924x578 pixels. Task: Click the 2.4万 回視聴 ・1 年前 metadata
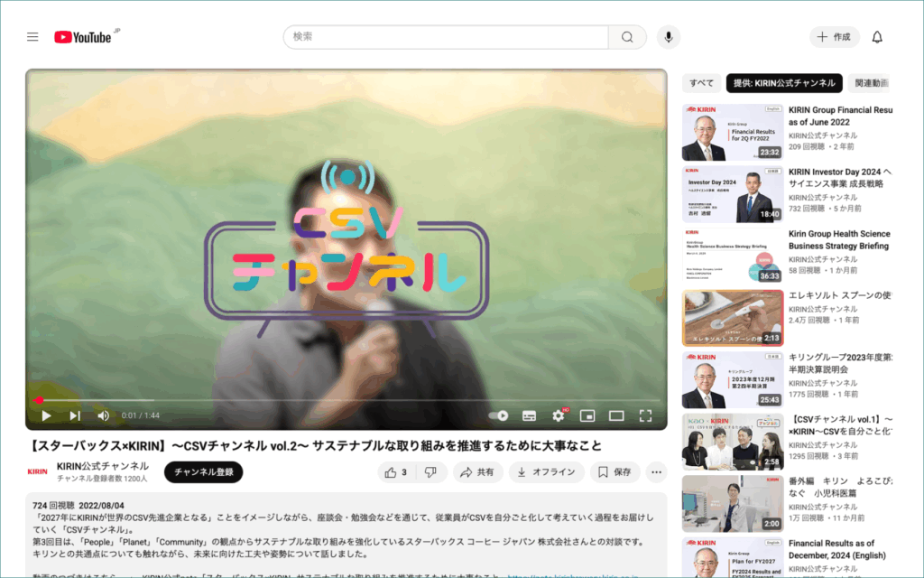[824, 321]
